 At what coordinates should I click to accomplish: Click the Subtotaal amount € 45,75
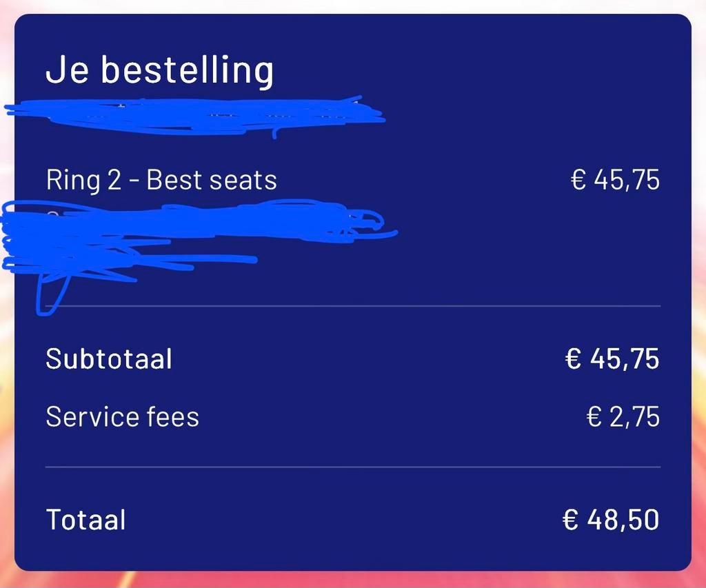tap(612, 359)
